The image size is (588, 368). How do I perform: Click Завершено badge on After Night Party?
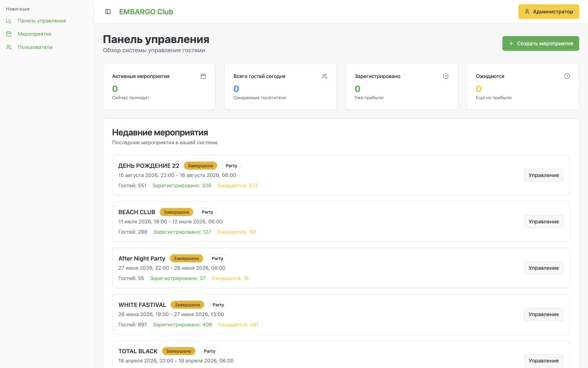pos(186,258)
